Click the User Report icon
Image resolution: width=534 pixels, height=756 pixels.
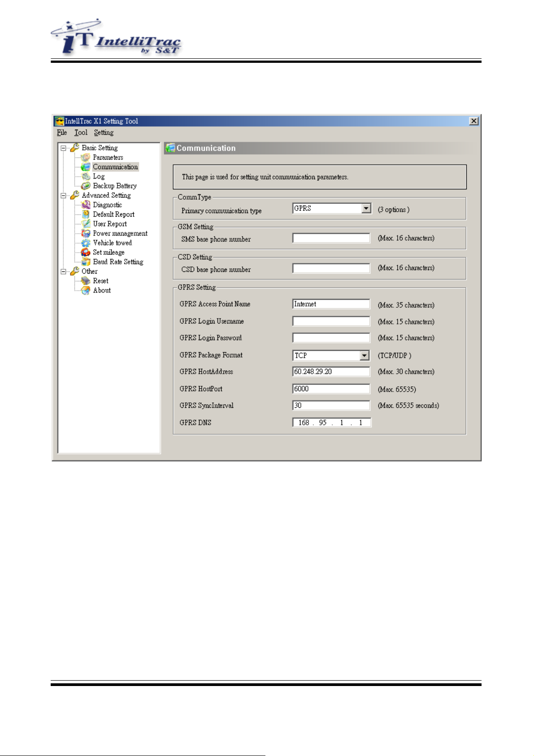click(86, 224)
